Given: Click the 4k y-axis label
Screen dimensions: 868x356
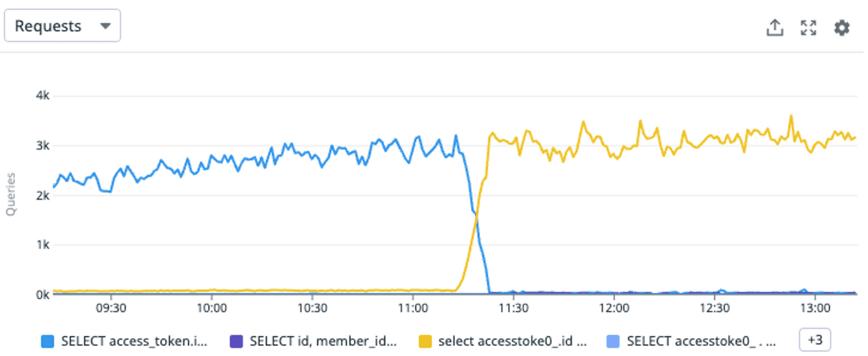Looking at the screenshot, I should click(x=43, y=96).
